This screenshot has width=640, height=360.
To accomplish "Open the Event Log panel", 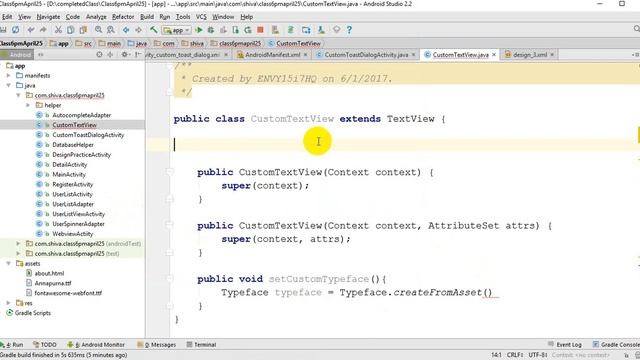I will click(564, 344).
